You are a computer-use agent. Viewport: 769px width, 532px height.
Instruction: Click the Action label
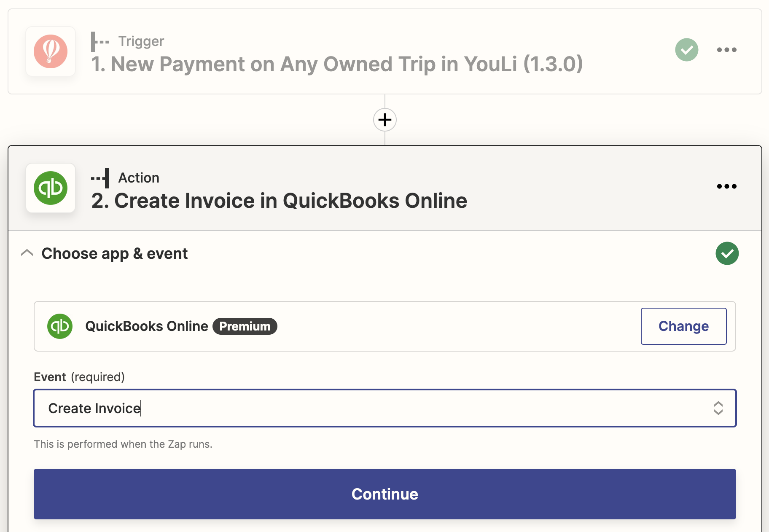pos(139,178)
